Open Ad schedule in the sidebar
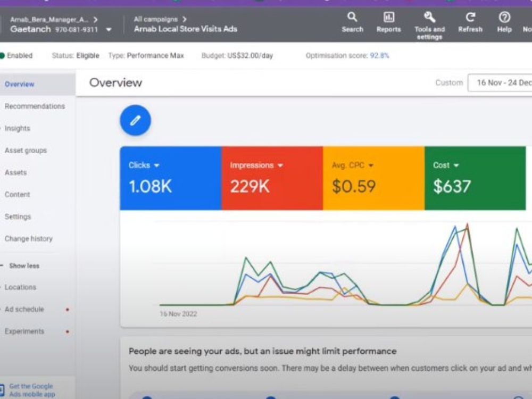532x399 pixels. pos(24,309)
